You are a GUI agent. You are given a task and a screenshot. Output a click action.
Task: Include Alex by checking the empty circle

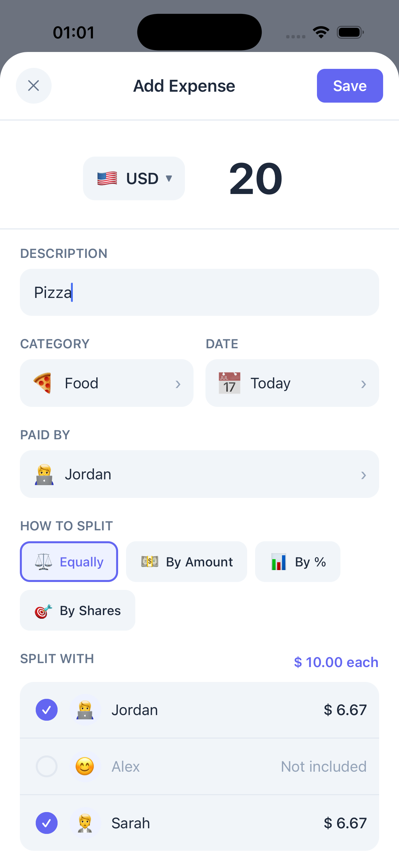click(46, 767)
